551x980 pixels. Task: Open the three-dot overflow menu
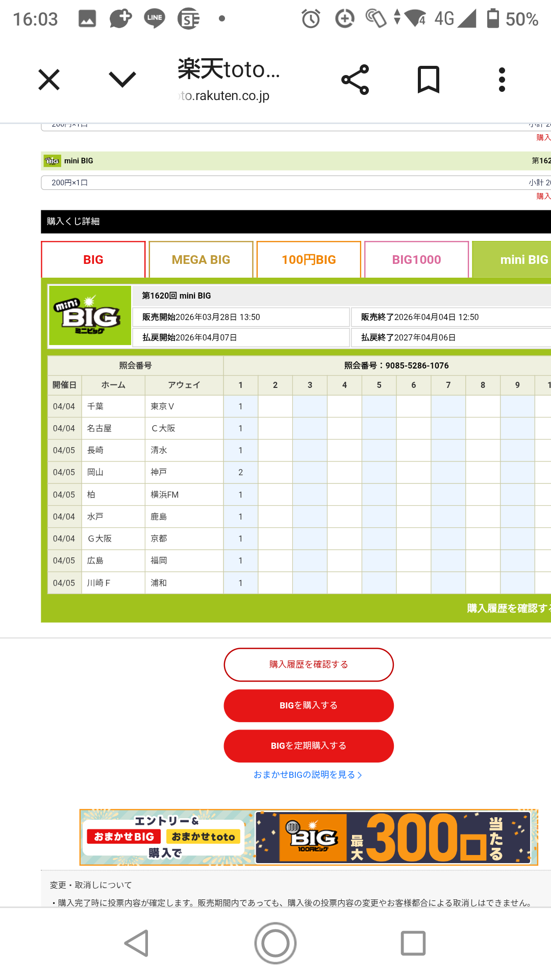(502, 80)
